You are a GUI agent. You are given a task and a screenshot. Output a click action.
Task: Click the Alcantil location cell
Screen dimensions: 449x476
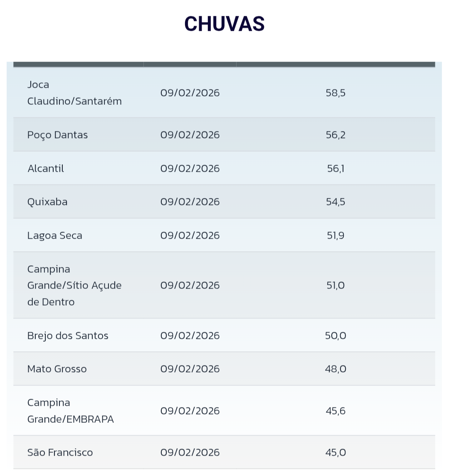coord(46,169)
